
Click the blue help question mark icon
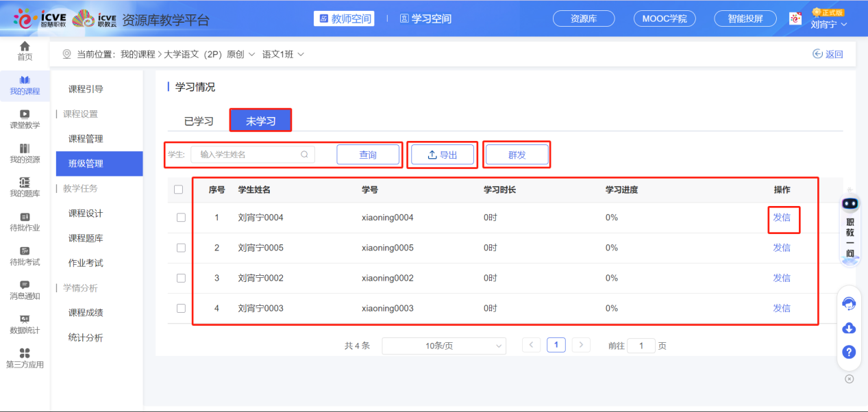[x=849, y=352]
